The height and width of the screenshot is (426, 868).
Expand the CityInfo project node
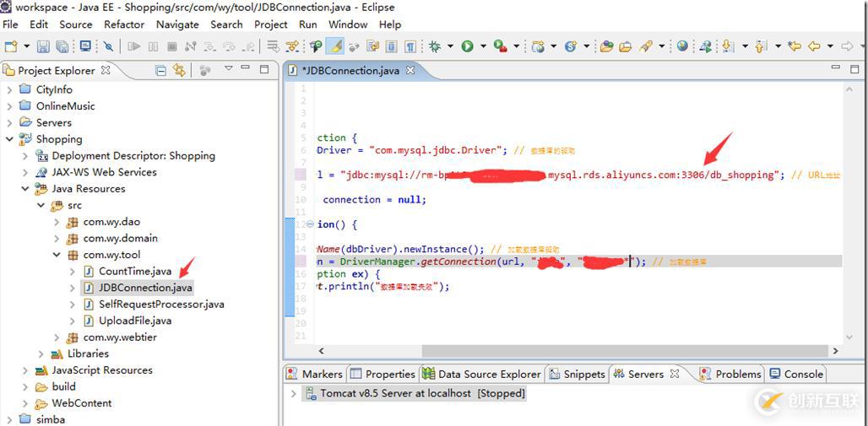pos(10,89)
